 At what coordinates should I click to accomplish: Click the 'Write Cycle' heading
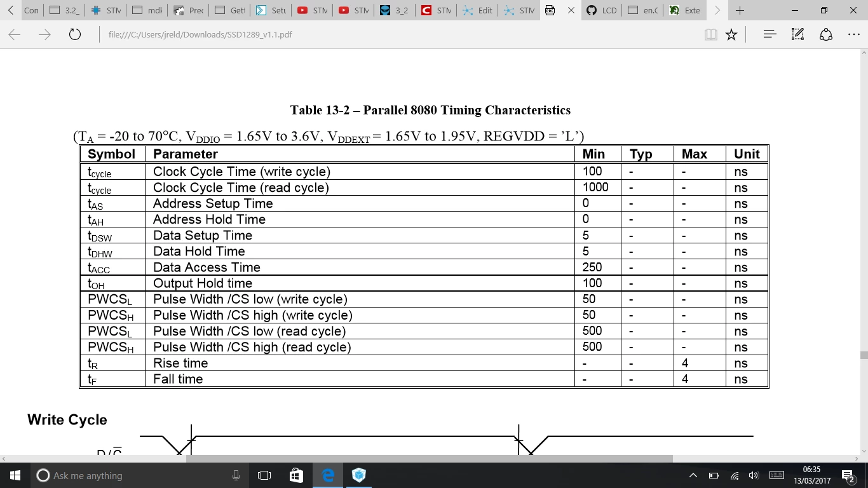point(67,420)
